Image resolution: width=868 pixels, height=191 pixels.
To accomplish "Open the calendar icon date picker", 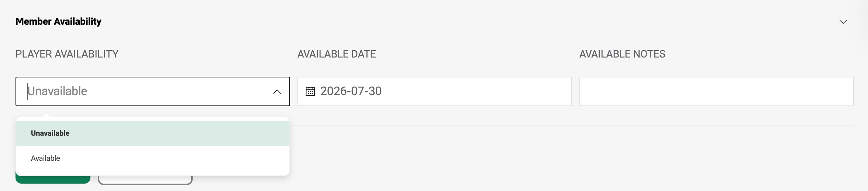I will 310,91.
